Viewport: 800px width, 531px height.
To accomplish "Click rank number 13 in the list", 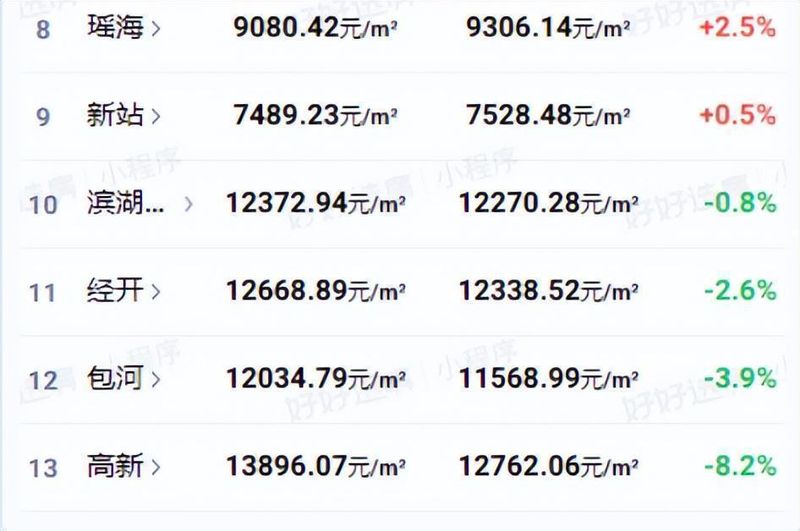I will point(43,467).
